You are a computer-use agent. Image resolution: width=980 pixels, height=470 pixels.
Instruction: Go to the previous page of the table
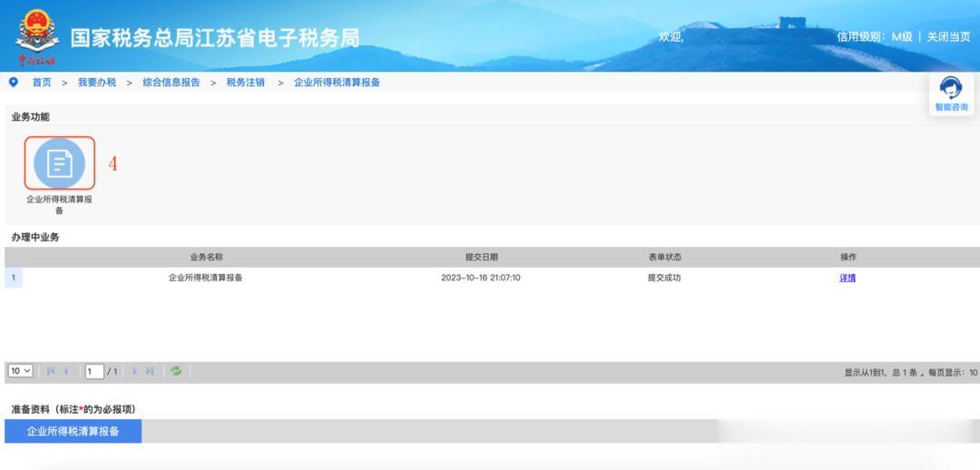point(65,371)
